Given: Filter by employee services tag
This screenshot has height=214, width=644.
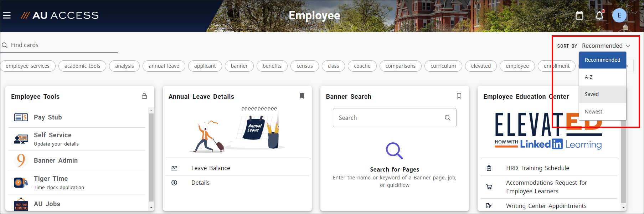Looking at the screenshot, I should click(27, 66).
